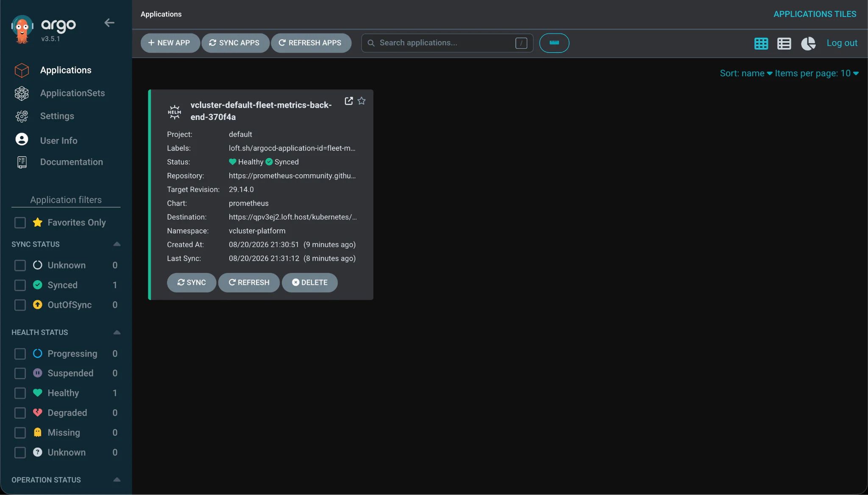Click the User Info avatar icon
This screenshot has height=495, width=868.
coord(22,139)
